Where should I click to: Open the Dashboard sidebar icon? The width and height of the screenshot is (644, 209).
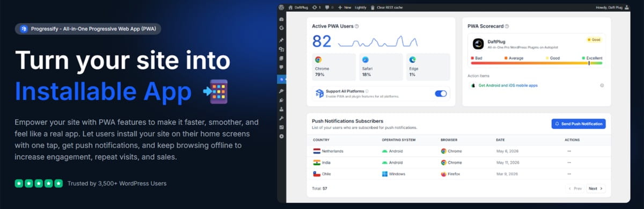point(281,19)
